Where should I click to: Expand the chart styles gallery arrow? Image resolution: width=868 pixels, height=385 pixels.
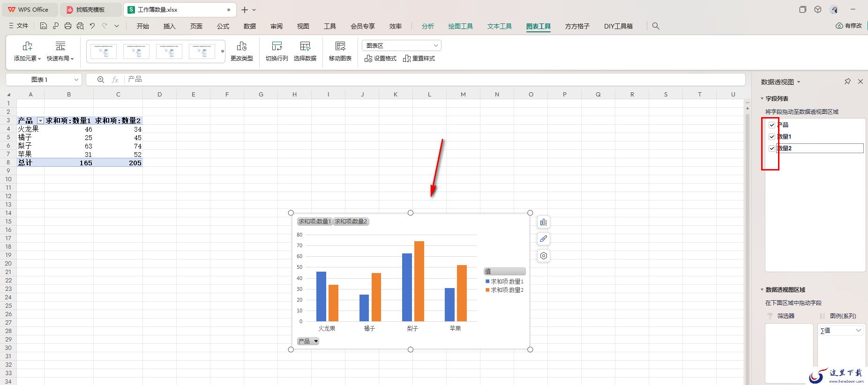coord(223,52)
